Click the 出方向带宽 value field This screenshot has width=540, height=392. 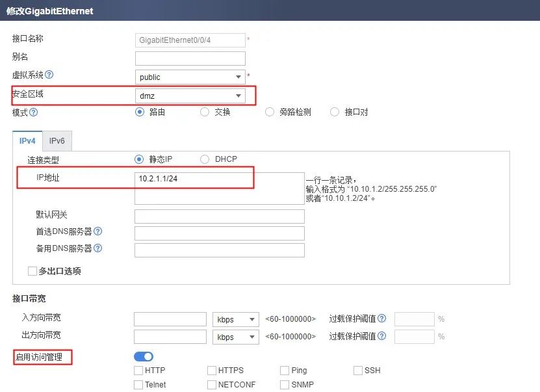tap(170, 337)
